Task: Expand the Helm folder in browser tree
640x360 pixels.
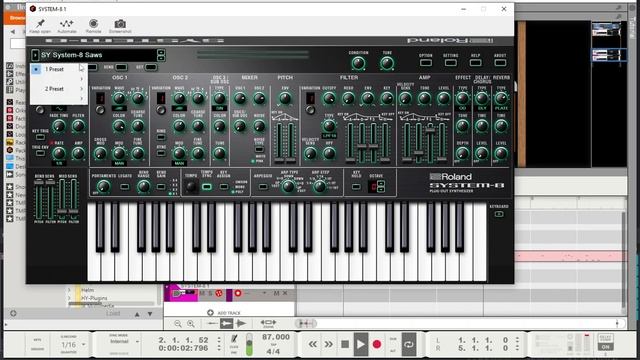Action: pyautogui.click(x=69, y=290)
